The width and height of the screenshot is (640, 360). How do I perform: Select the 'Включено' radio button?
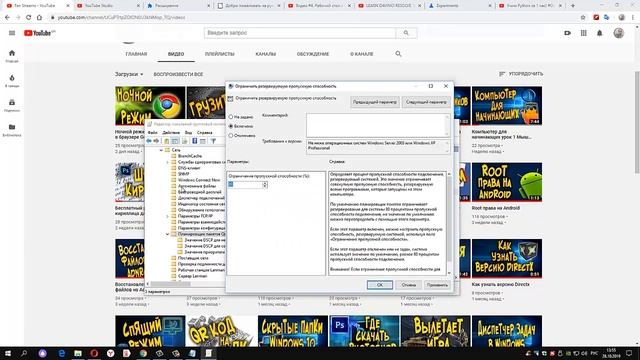point(231,127)
